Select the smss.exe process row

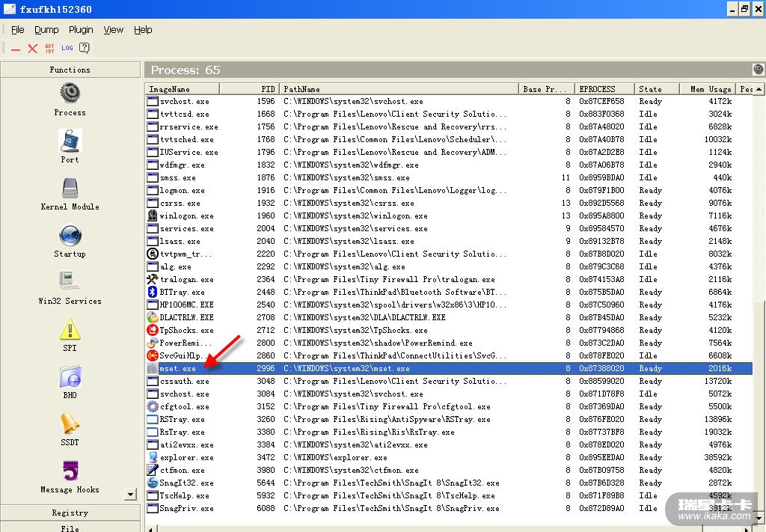coord(449,177)
